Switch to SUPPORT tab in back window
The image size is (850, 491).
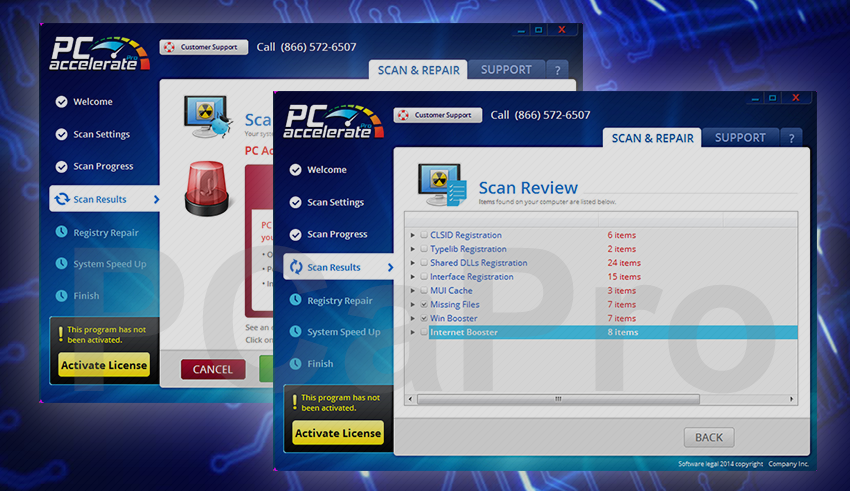pos(506,70)
